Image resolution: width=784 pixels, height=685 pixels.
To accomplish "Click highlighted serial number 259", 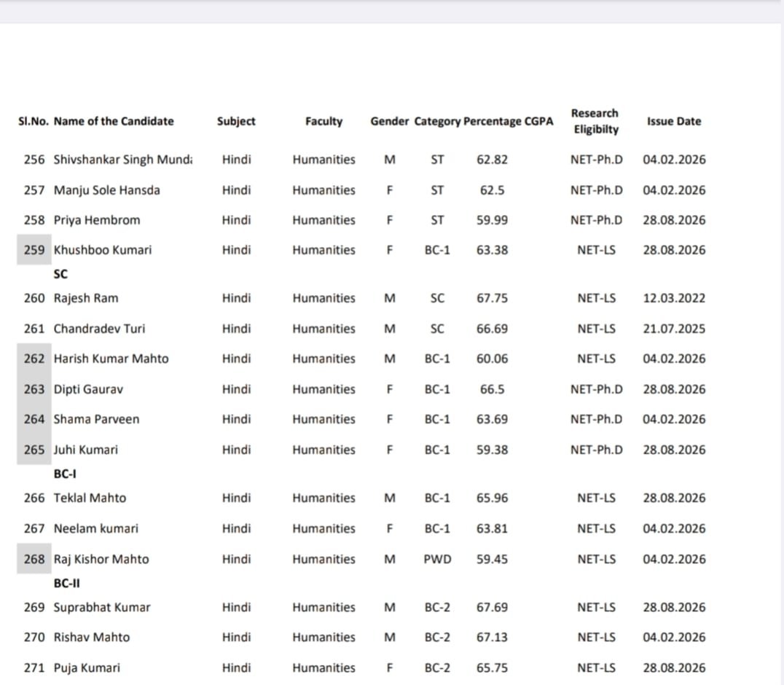I will (34, 249).
